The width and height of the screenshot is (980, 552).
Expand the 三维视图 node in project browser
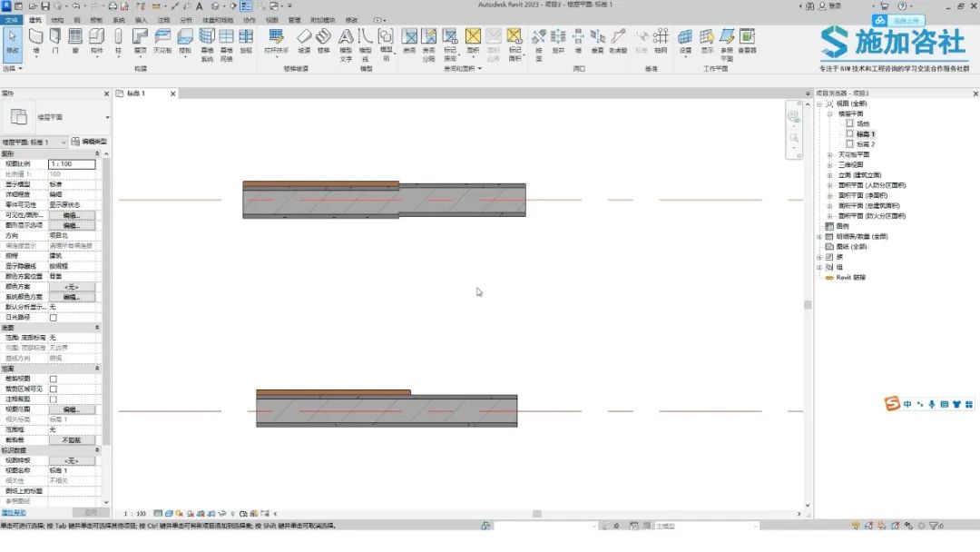pos(830,165)
